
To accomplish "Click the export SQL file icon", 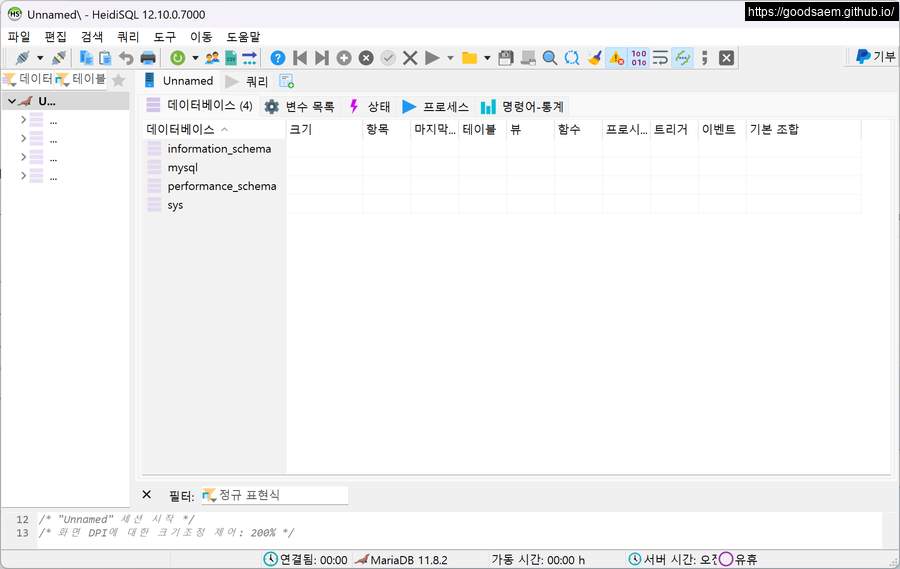I will pyautogui.click(x=231, y=58).
